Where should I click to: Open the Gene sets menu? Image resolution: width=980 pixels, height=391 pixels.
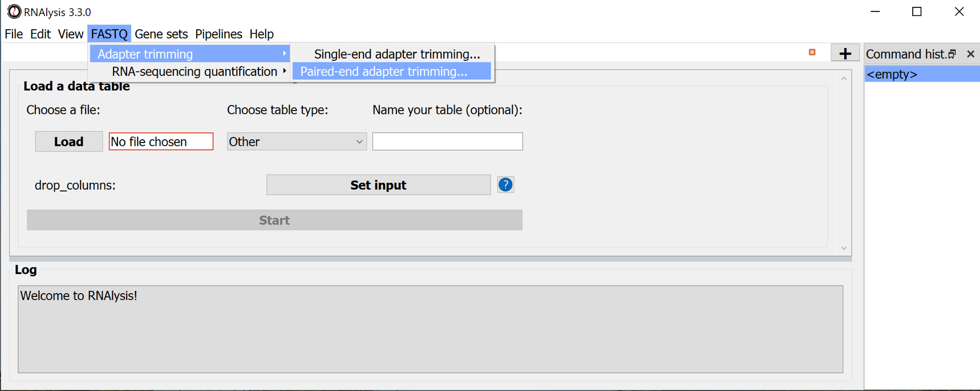(x=161, y=34)
